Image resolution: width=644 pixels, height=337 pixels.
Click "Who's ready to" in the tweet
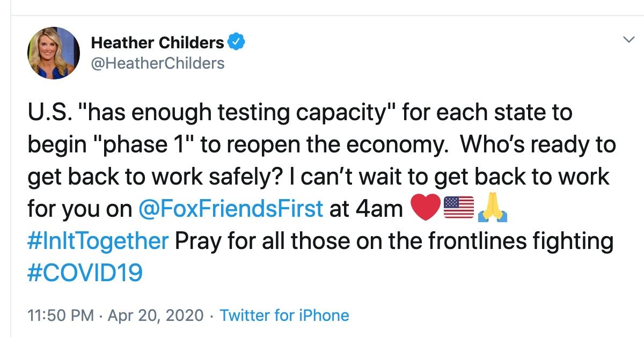click(x=537, y=145)
